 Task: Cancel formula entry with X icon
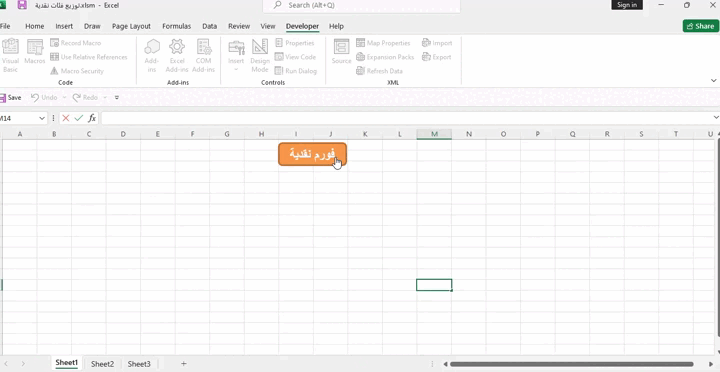(x=66, y=118)
